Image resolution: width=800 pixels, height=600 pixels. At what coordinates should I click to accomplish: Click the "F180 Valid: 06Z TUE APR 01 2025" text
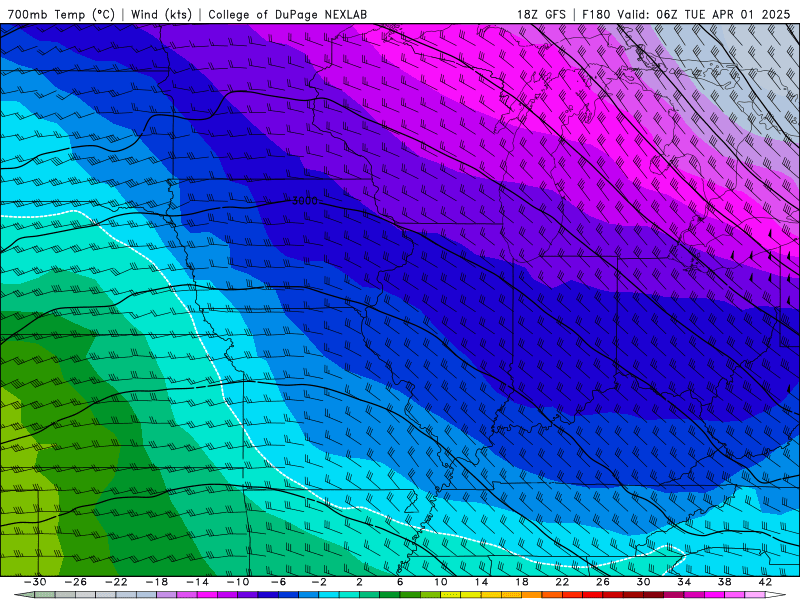[686, 14]
